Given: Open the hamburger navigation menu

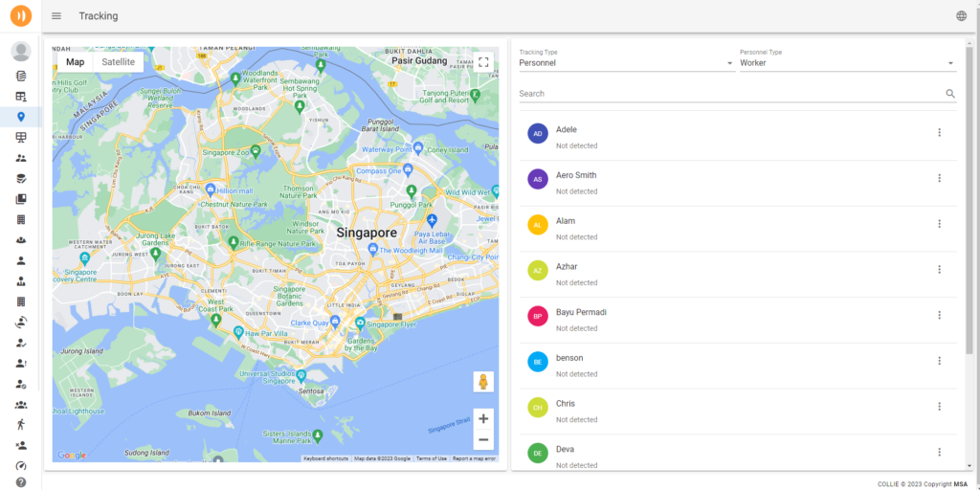Looking at the screenshot, I should click(56, 16).
